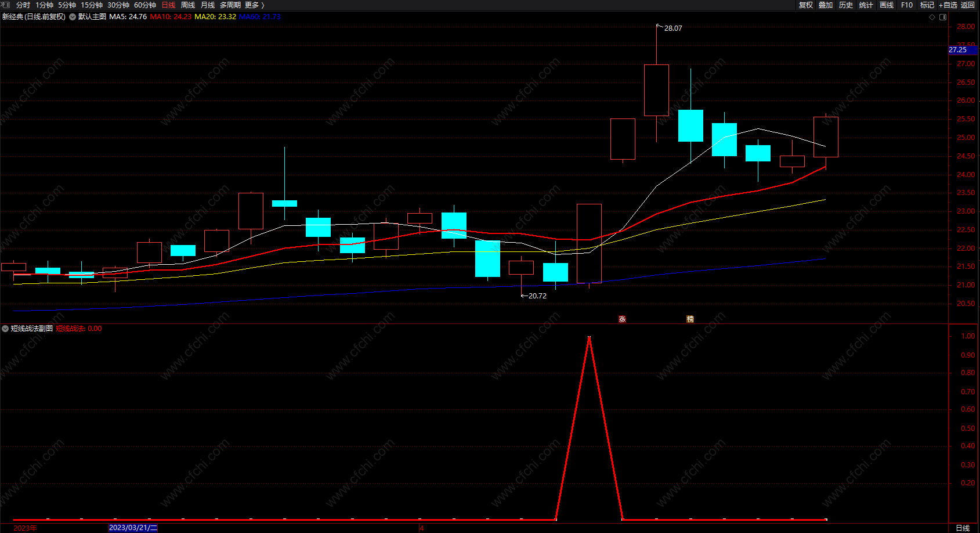This screenshot has height=533, width=980.
Task: Click the 叠加 overlay button
Action: click(x=826, y=5)
